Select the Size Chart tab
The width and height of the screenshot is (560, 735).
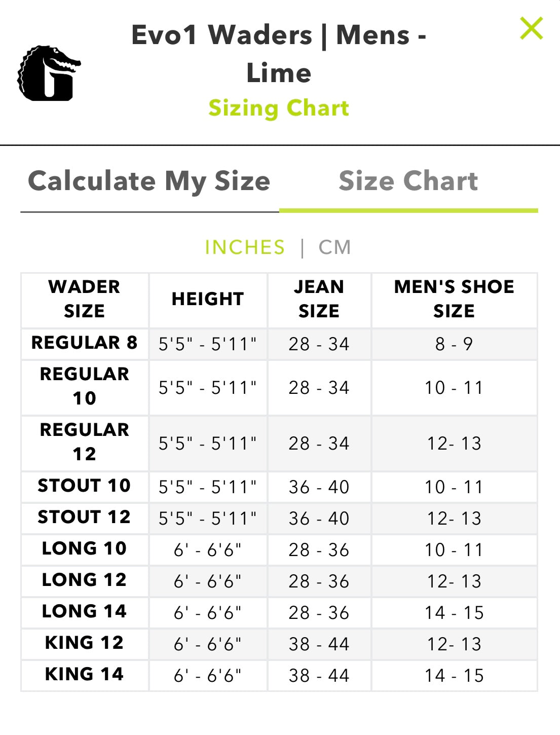tap(408, 181)
